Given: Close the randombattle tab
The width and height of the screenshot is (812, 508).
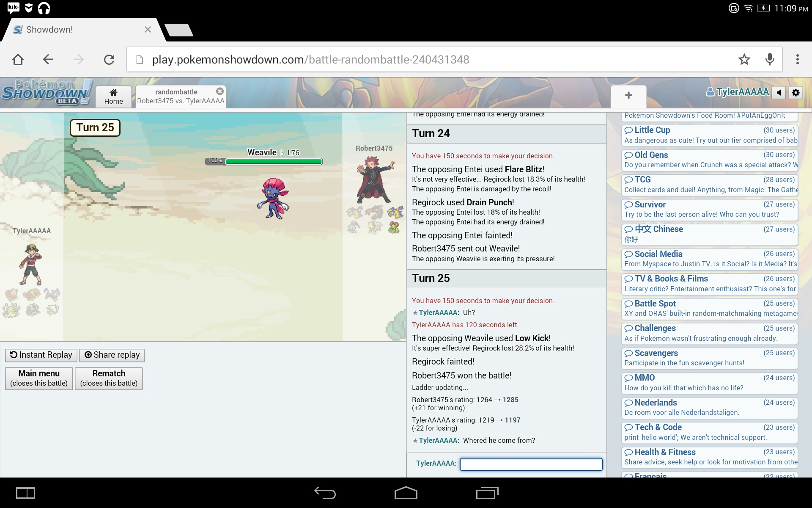Looking at the screenshot, I should [219, 91].
